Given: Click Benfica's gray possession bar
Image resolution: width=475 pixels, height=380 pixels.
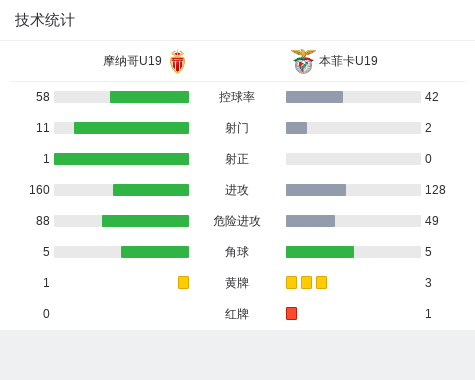Looking at the screenshot, I should click(314, 97).
